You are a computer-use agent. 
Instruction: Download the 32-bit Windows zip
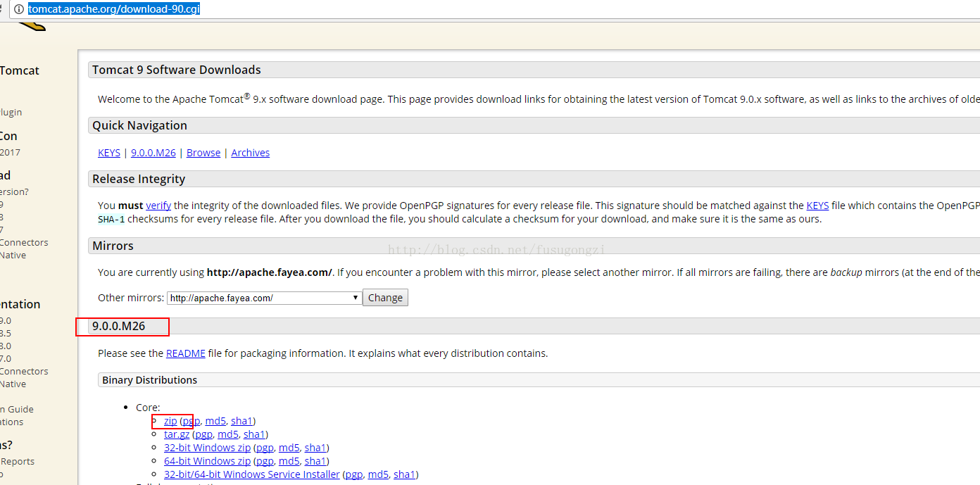(207, 448)
